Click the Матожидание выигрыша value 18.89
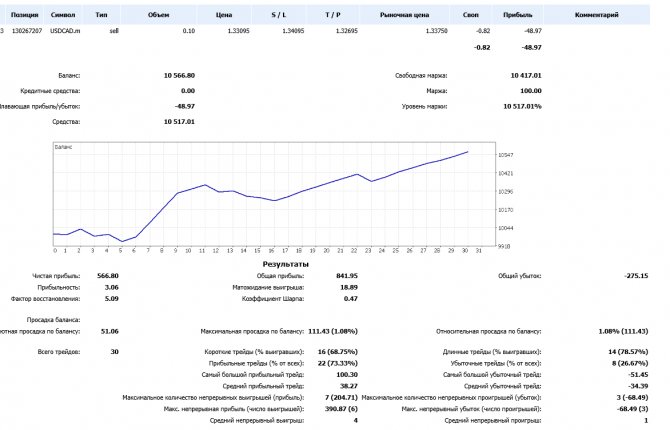 (x=349, y=288)
